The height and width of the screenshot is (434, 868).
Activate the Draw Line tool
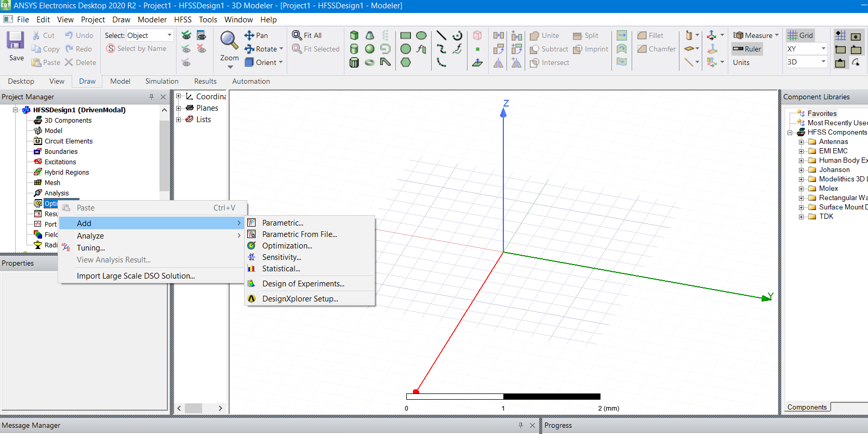pyautogui.click(x=441, y=35)
